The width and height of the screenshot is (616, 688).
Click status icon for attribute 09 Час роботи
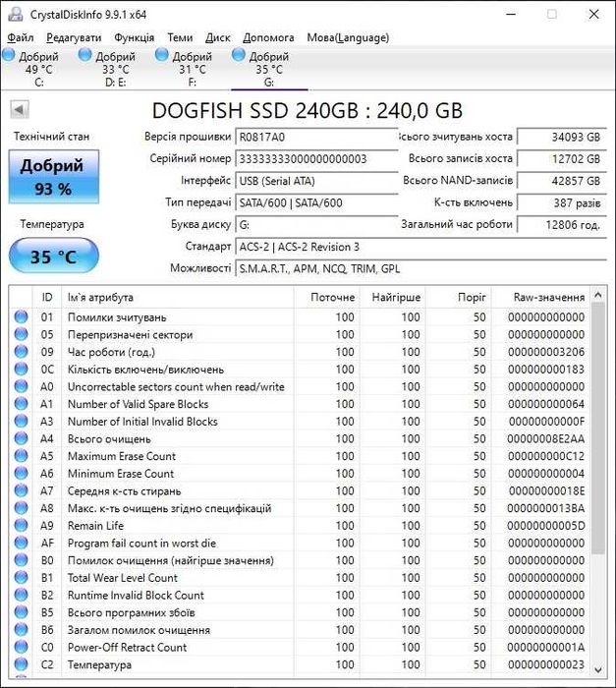pos(21,352)
